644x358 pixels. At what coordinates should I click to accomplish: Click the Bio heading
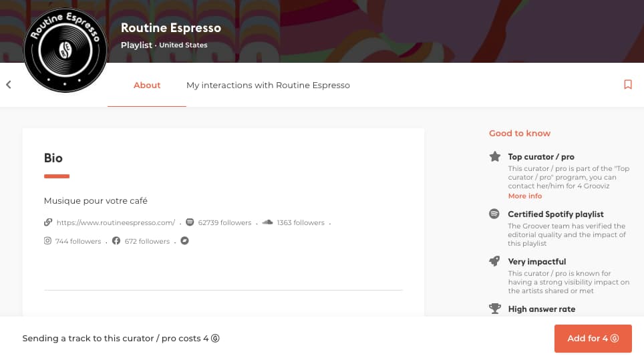53,158
